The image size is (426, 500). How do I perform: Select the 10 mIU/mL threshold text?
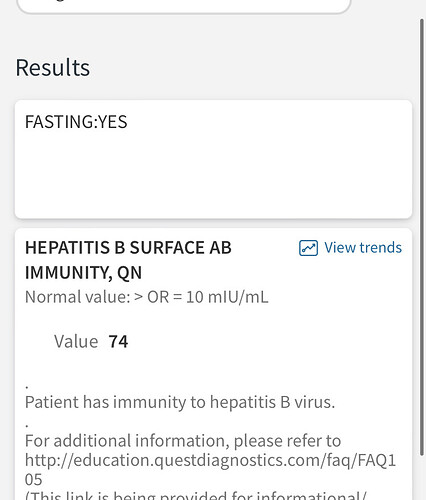click(227, 297)
